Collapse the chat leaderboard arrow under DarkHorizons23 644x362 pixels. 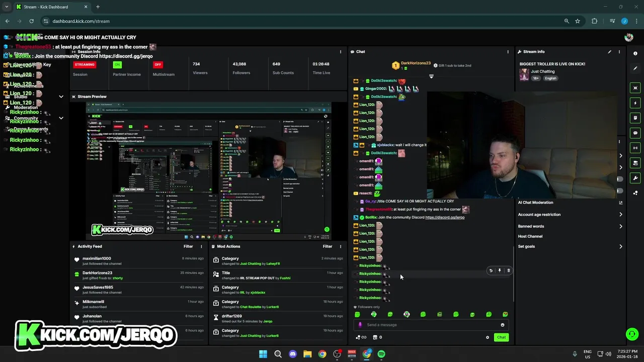431,76
